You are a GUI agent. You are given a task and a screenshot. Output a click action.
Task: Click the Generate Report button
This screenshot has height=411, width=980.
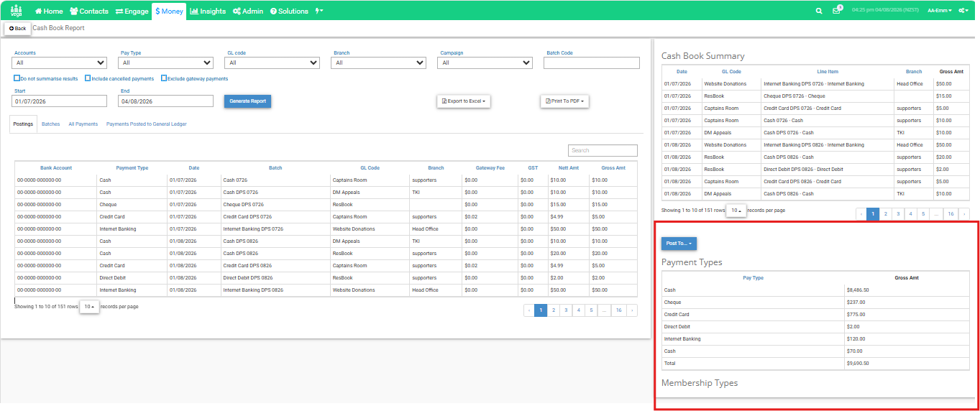[x=247, y=101]
